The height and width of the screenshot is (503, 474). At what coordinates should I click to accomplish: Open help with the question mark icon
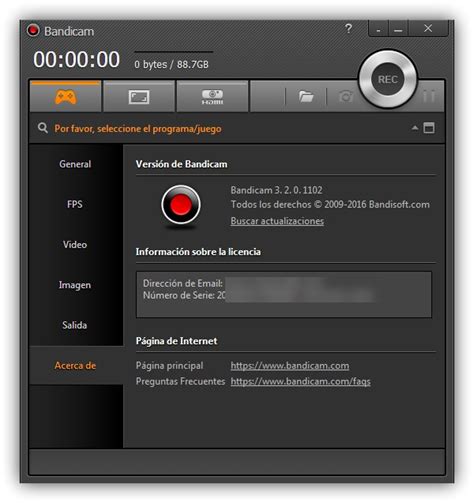pyautogui.click(x=348, y=29)
